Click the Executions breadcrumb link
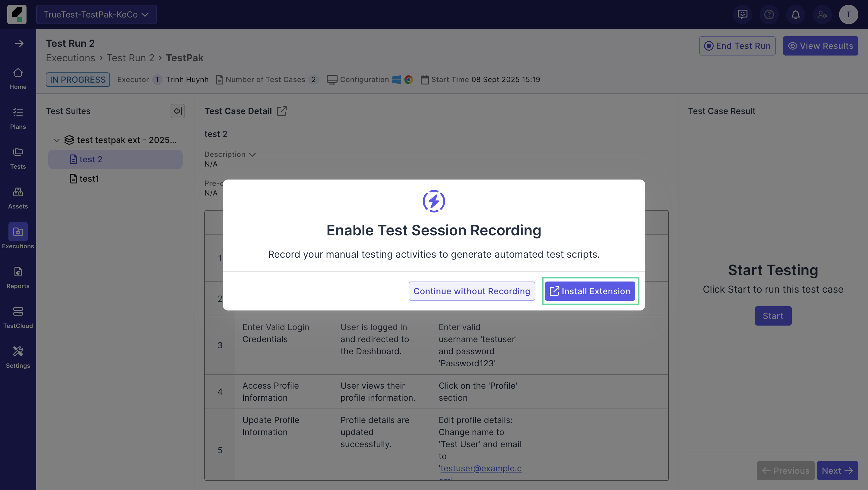Image resolution: width=868 pixels, height=490 pixels. [x=71, y=58]
